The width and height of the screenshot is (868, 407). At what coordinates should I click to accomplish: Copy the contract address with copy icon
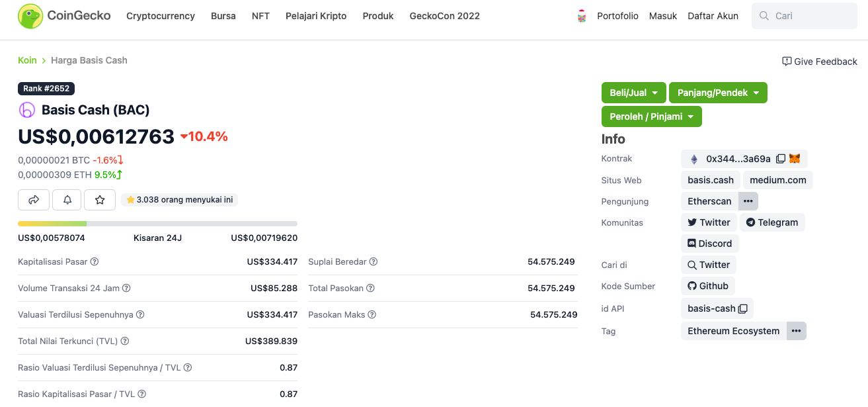781,159
